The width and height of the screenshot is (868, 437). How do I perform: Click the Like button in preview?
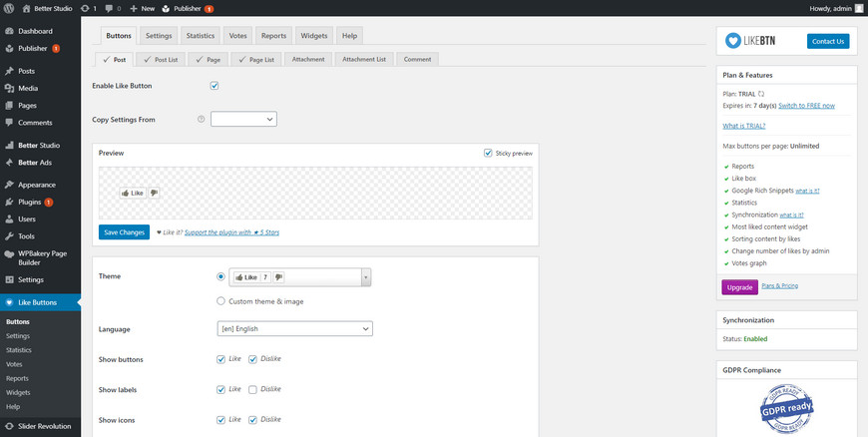point(133,193)
